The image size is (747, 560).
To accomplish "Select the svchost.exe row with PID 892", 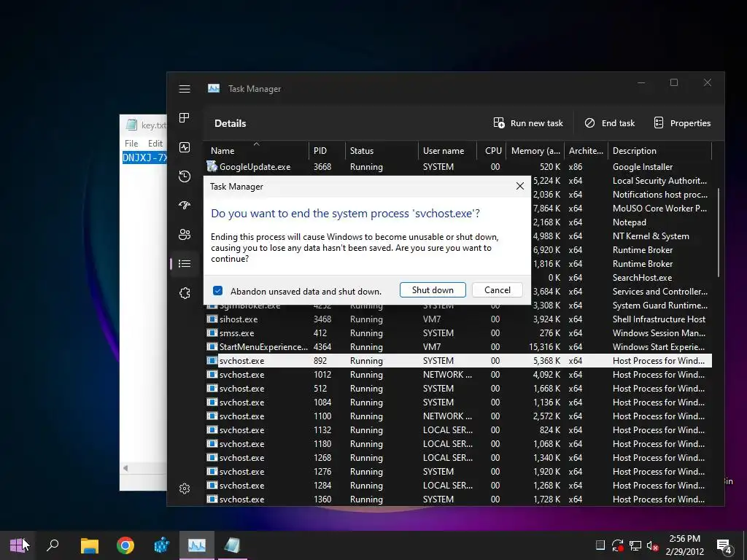I will click(459, 360).
